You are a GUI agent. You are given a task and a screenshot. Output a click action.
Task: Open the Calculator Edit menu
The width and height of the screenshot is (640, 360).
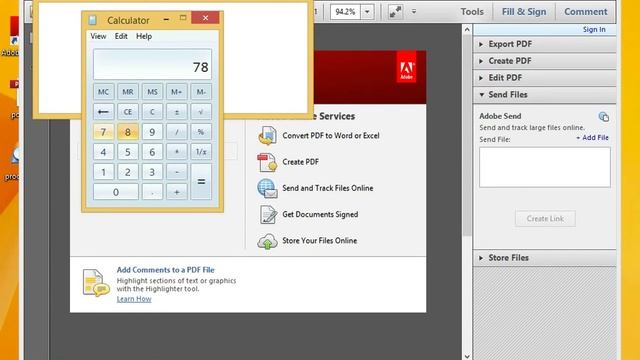click(x=121, y=36)
